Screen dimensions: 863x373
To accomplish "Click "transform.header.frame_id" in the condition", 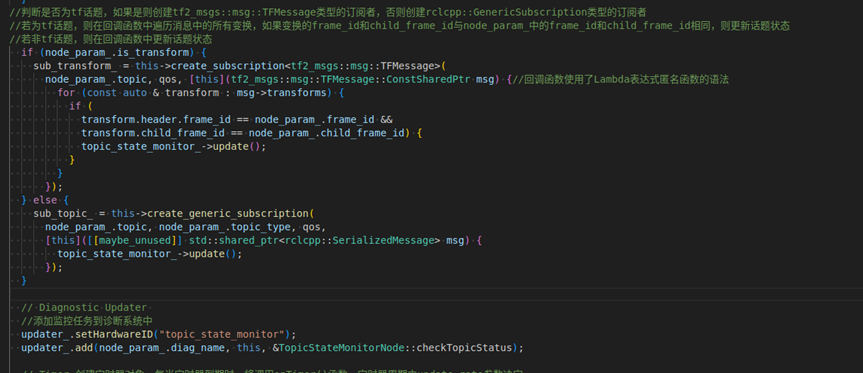I will pos(156,120).
